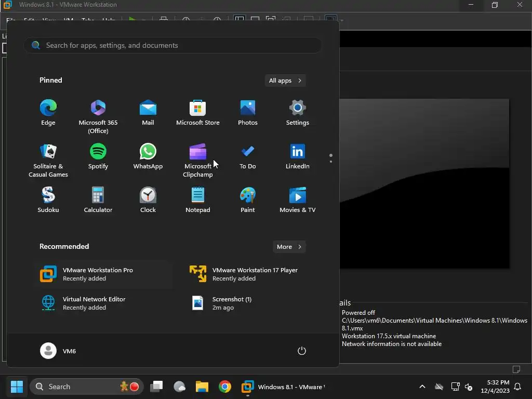Open the Mail app
The image size is (532, 399).
point(148,113)
